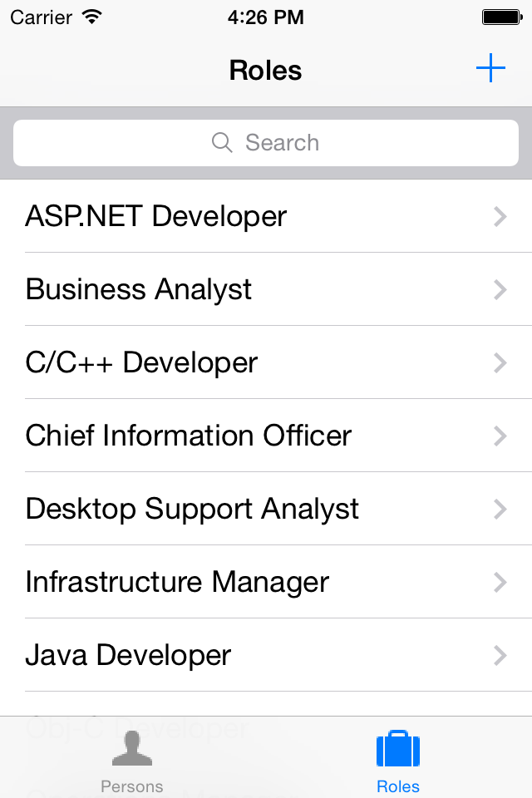Click the battery status icon
532x798 pixels.
point(502,17)
